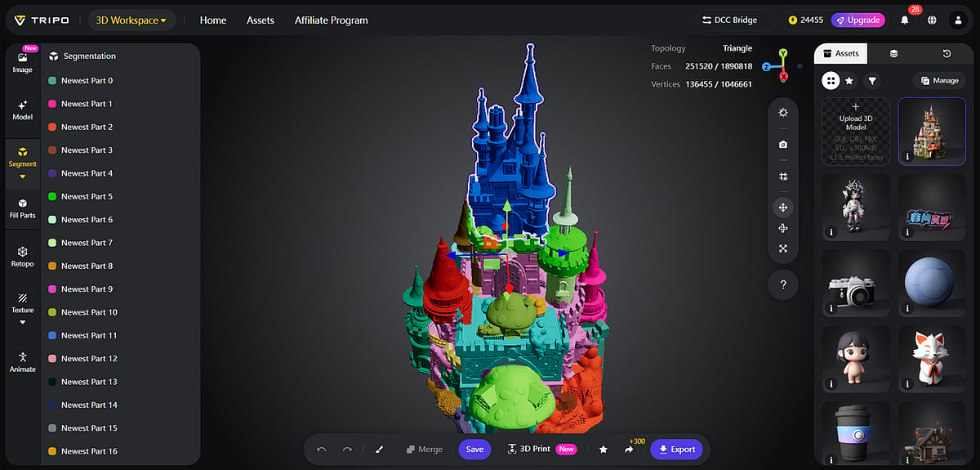Image resolution: width=980 pixels, height=470 pixels.
Task: Open the Image generation tool in sidebar
Action: coord(23,63)
